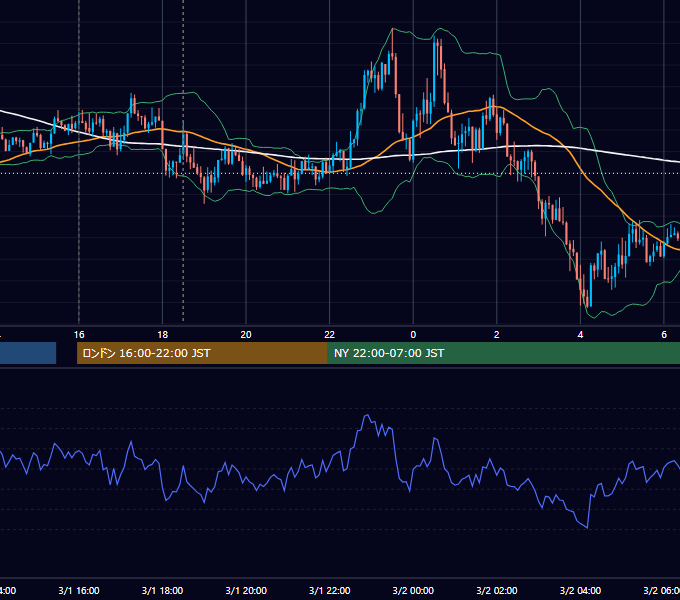Viewport: 680px width, 600px height.
Task: Click the "3/1 22:00" date label on the bottom axis
Action: coord(330,590)
